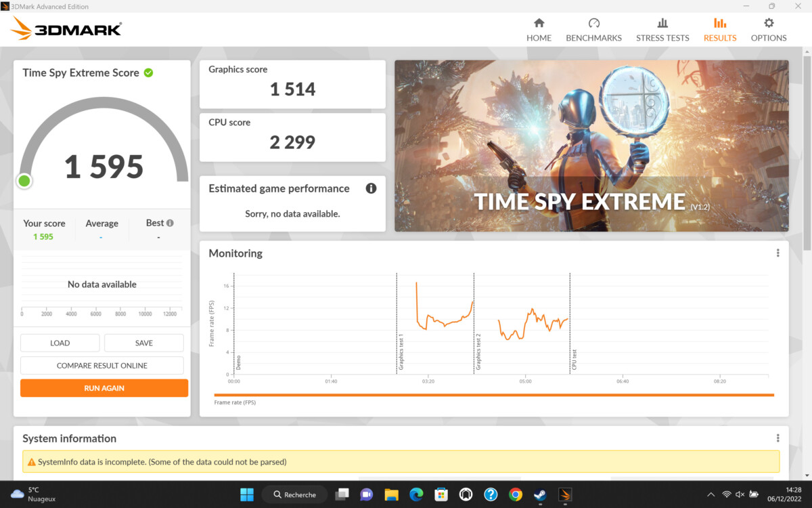Open Options gear in top navigation
The image size is (812, 508).
point(769,24)
